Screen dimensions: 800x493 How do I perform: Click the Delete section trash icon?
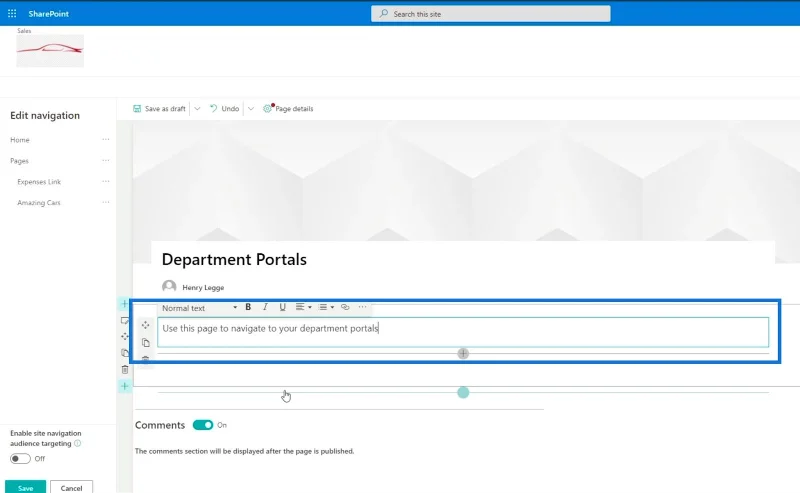tap(125, 369)
